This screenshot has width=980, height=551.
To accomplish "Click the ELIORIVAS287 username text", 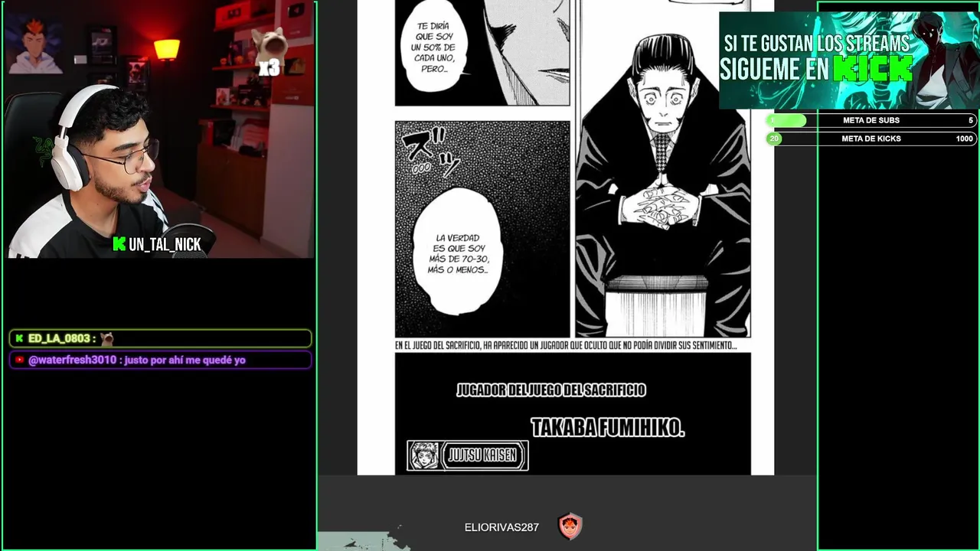I will click(501, 527).
